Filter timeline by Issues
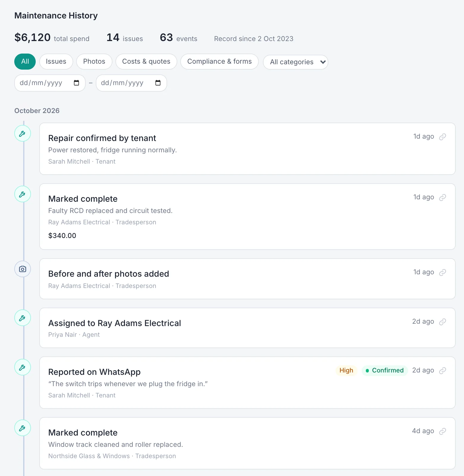464x476 pixels. tap(56, 62)
